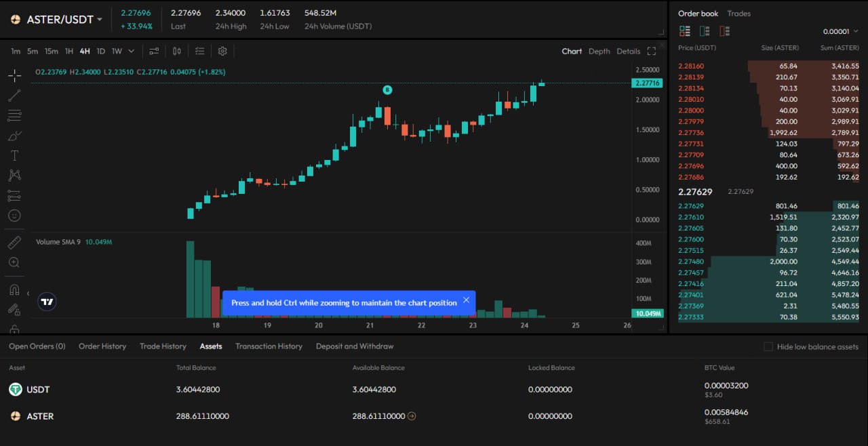Open ASTER available balance arrow icon

click(412, 416)
